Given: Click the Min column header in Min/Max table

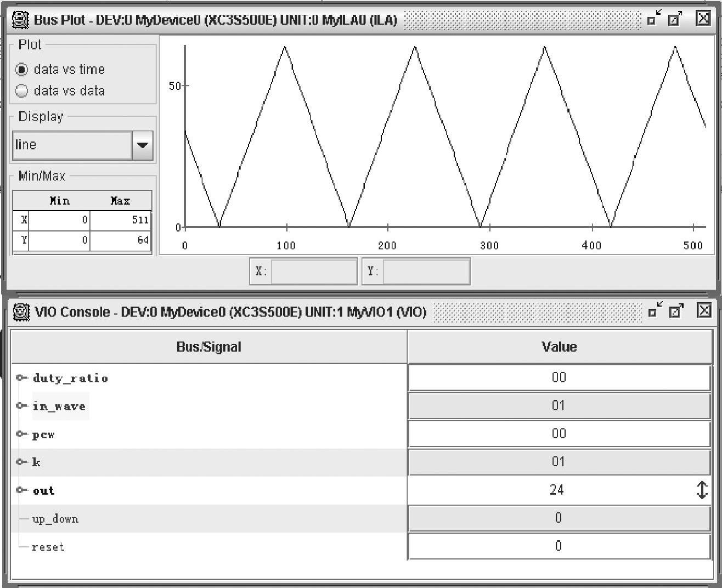Looking at the screenshot, I should [x=59, y=201].
